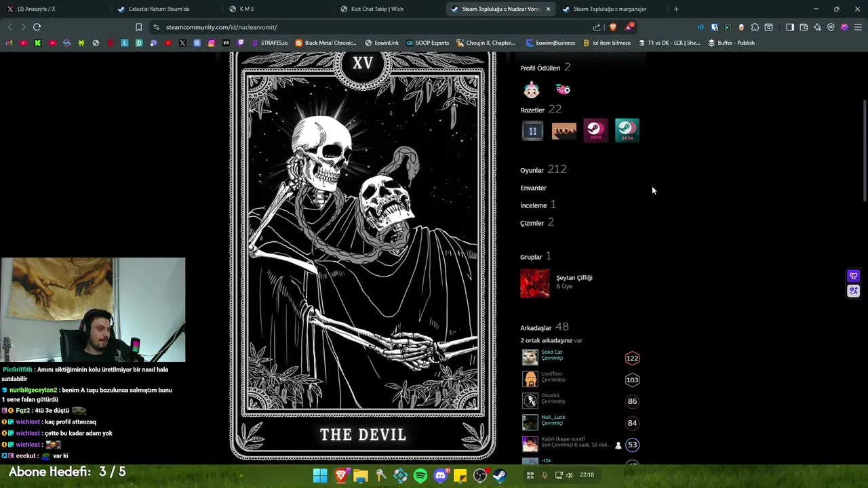Image resolution: width=868 pixels, height=488 pixels.
Task: Click the Profil Ödülleri heading
Action: point(540,68)
